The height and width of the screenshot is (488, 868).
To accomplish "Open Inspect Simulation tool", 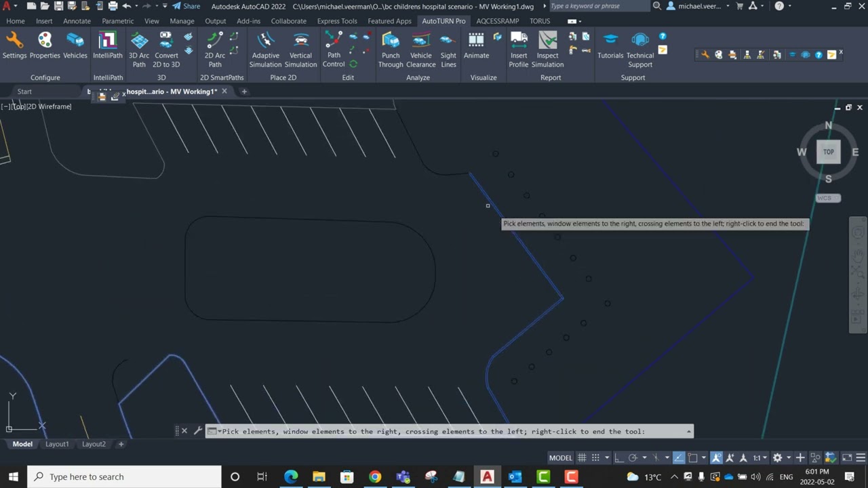I will click(547, 49).
